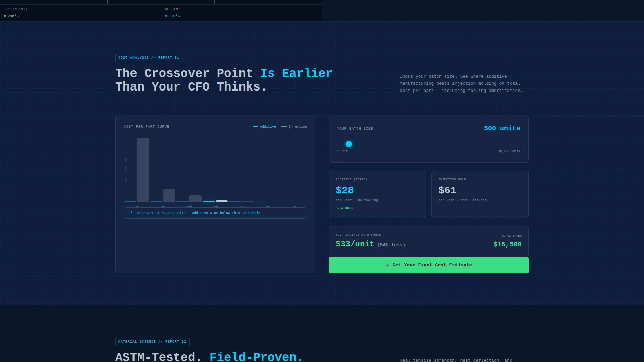Click 'per unit · no tooling' text
The image size is (644, 362).
pos(357,200)
